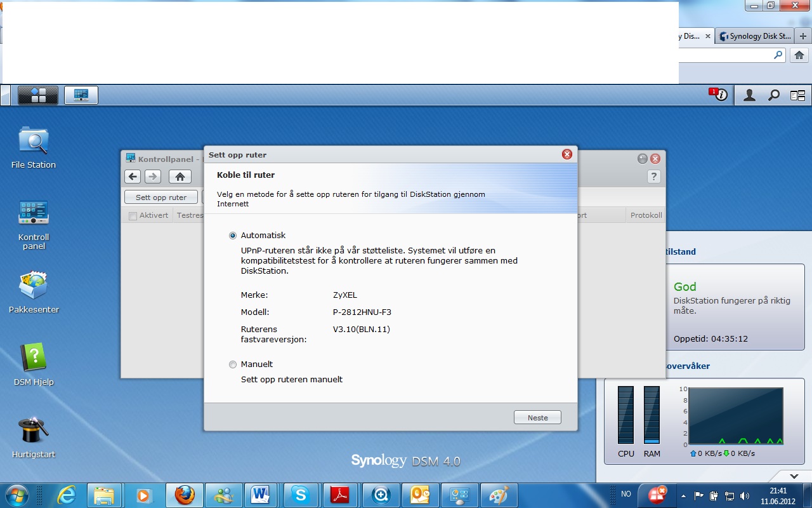Viewport: 812px width, 508px height.
Task: Click the Firefox search bar magnifier
Action: [x=778, y=55]
